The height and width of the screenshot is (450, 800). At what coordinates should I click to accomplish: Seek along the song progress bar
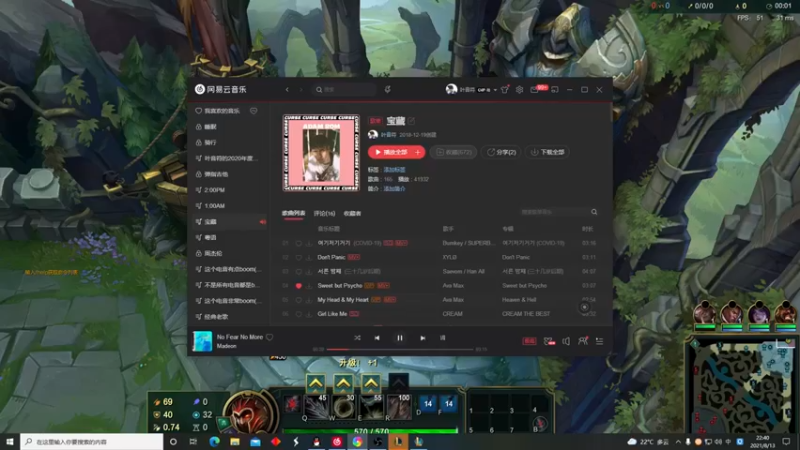400,349
